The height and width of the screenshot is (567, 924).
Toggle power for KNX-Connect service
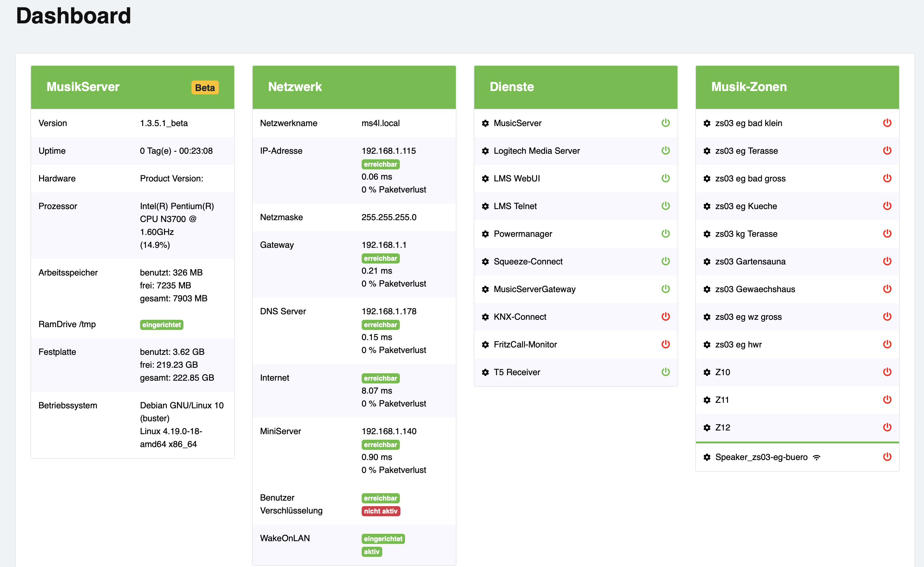click(x=665, y=317)
